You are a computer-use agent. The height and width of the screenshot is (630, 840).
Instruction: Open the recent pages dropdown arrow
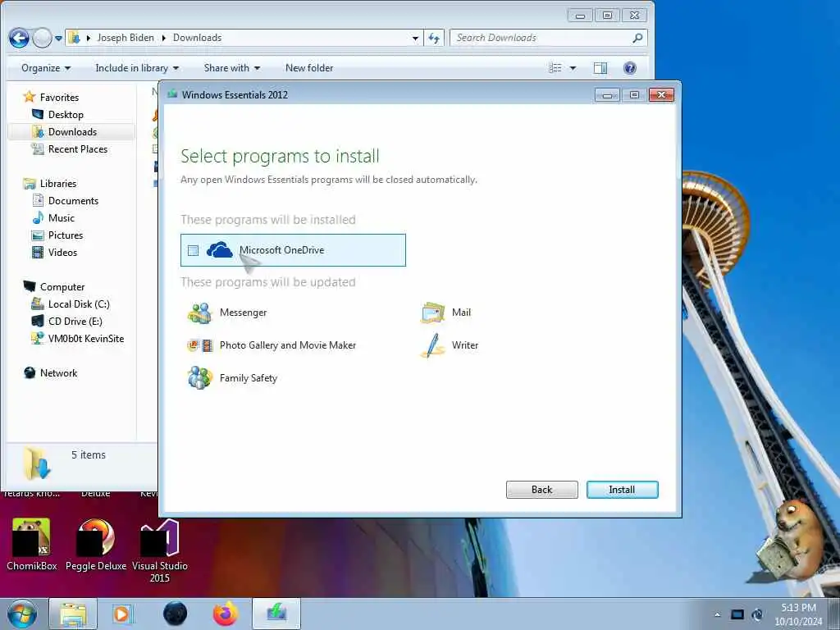pyautogui.click(x=58, y=38)
